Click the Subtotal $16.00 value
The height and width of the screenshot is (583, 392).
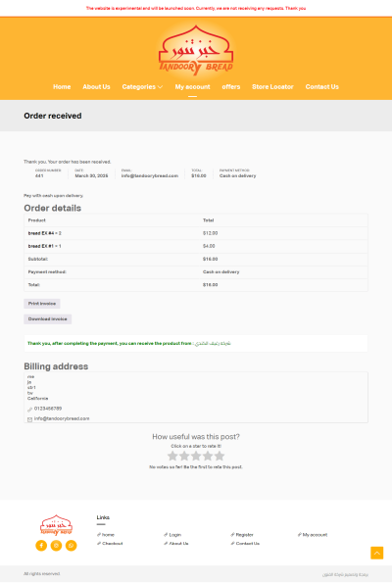tap(210, 259)
